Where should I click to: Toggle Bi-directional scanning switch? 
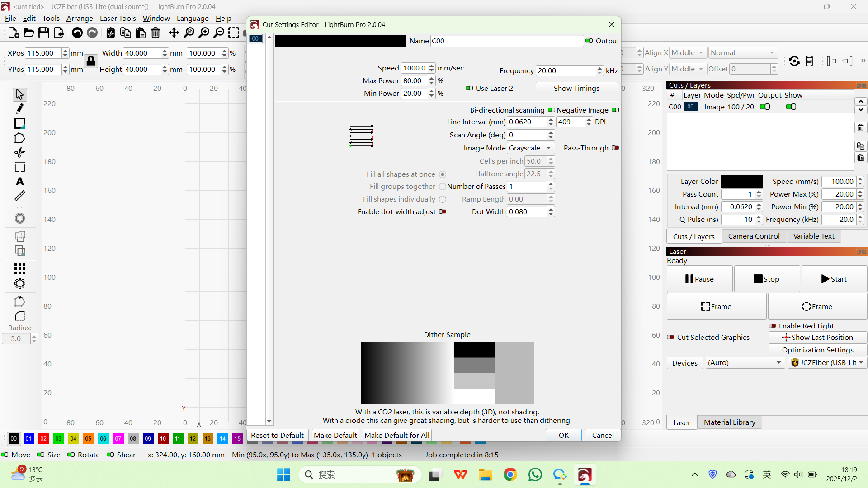coord(551,110)
